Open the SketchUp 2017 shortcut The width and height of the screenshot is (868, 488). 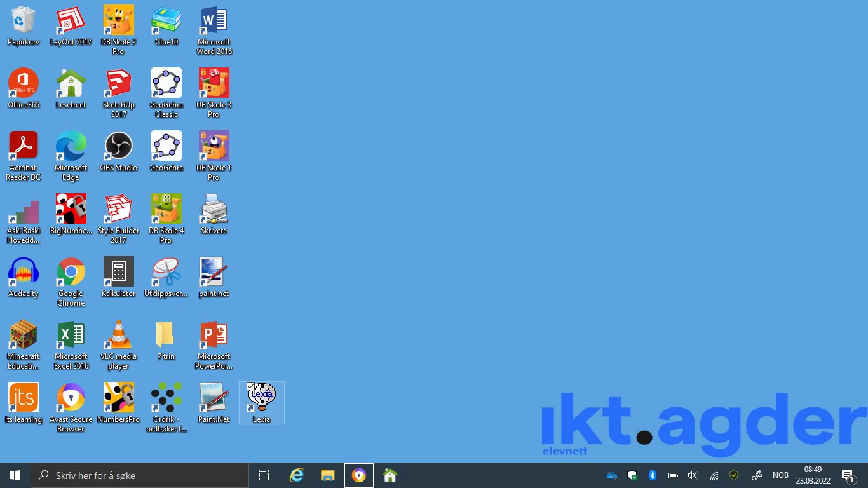click(118, 93)
